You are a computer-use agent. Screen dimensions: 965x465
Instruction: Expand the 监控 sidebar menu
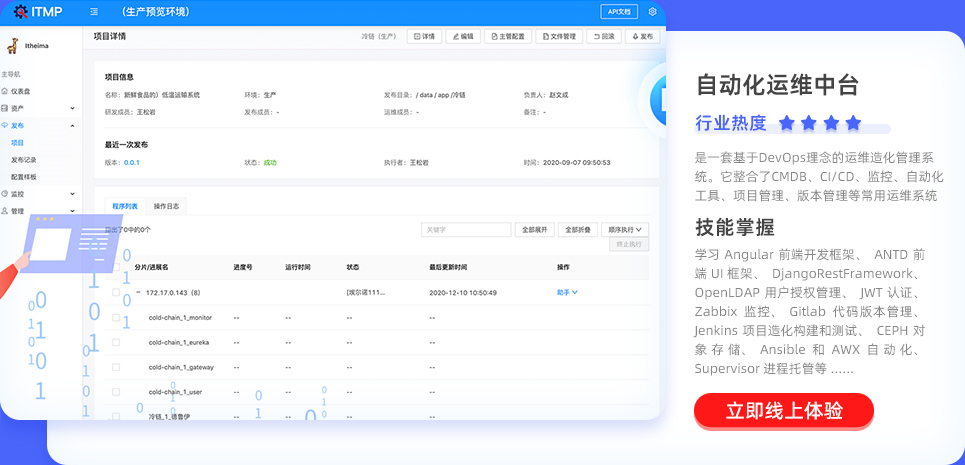pos(38,194)
